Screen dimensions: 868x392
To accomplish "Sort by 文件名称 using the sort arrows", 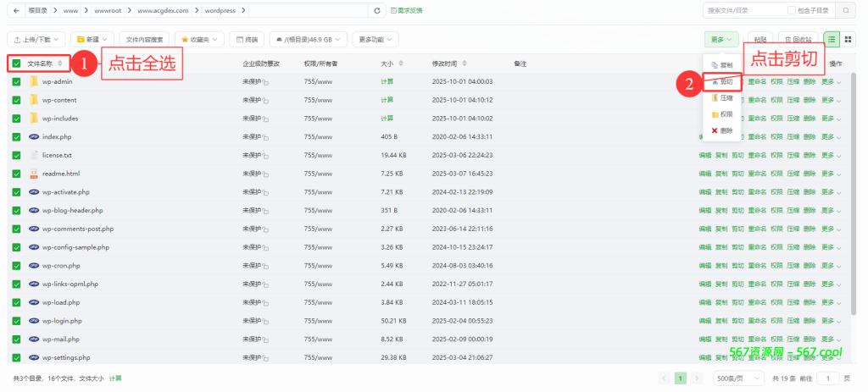I will click(59, 63).
